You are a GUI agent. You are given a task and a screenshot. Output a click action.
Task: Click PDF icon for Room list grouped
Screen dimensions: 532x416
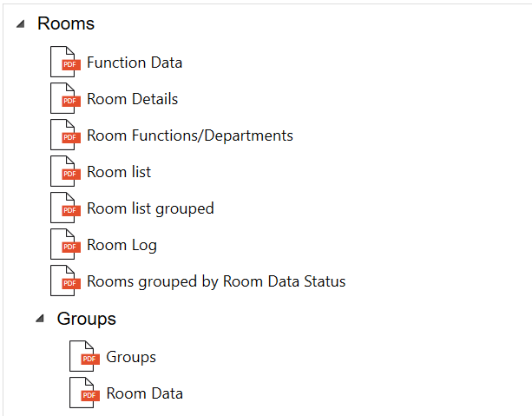(x=64, y=209)
